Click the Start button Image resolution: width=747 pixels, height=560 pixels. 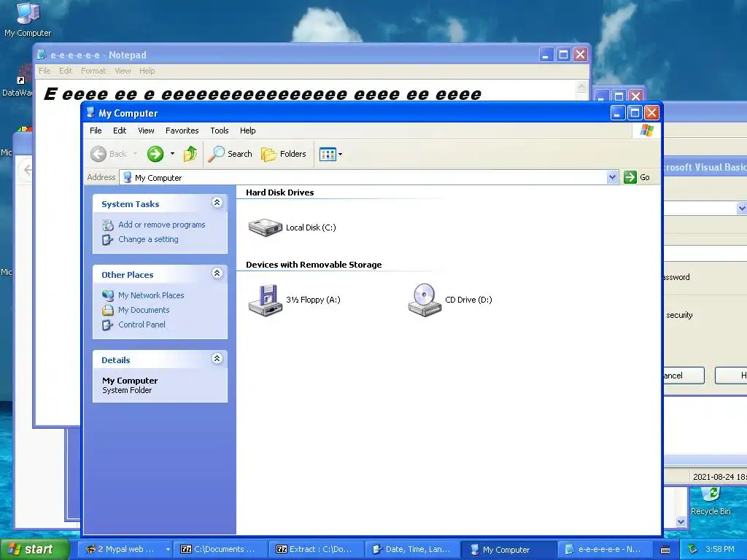[x=35, y=550]
